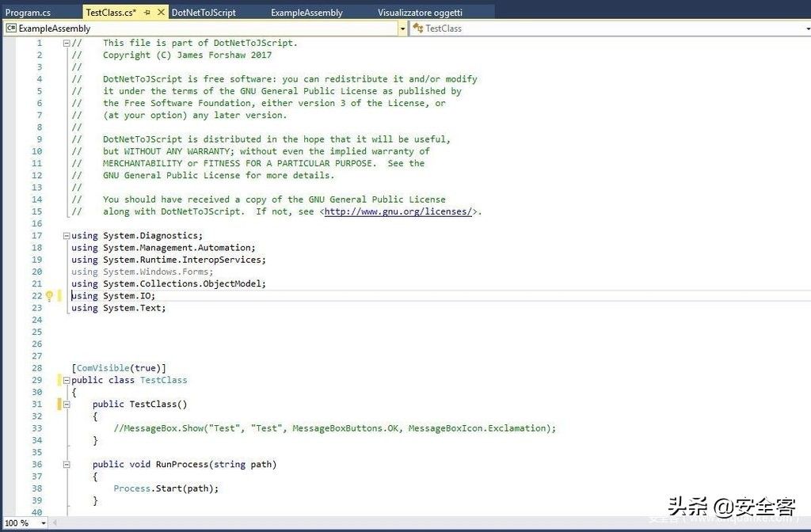Collapse the using directives region
811x532 pixels.
point(67,236)
